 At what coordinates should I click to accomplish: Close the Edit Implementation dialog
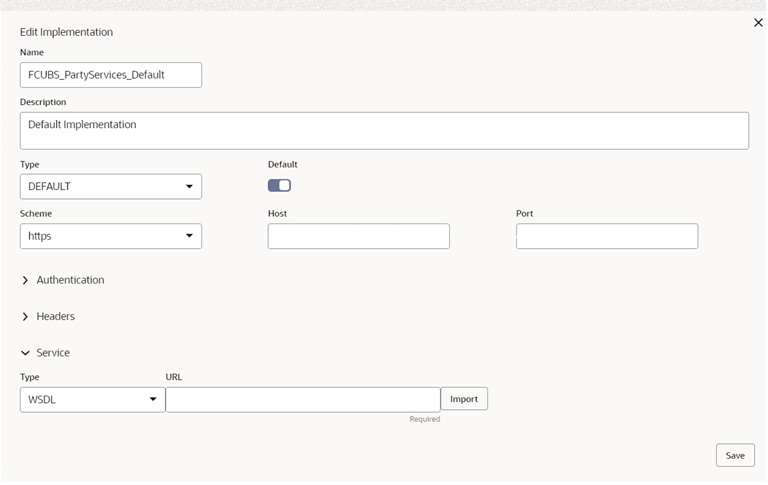point(758,23)
